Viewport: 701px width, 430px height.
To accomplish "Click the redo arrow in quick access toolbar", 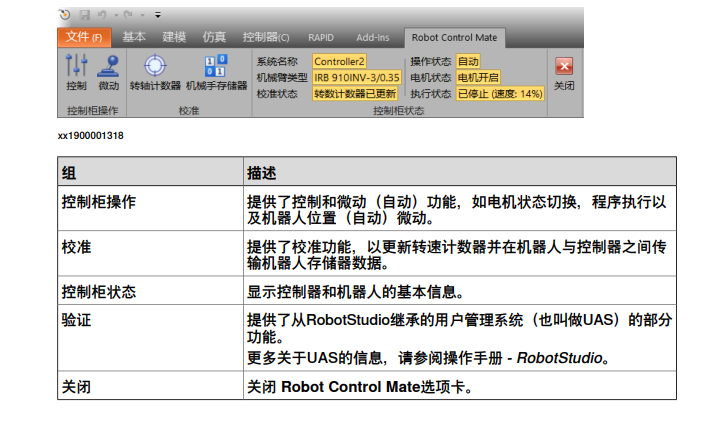I will point(128,15).
